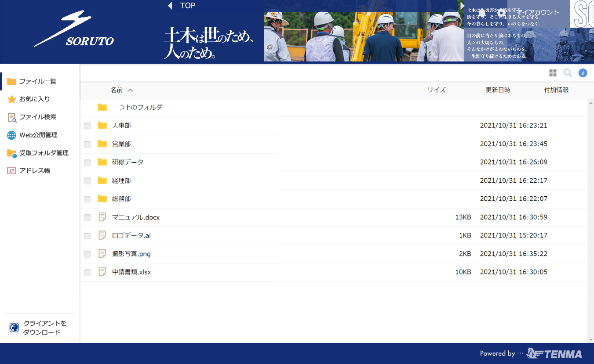The height and width of the screenshot is (364, 594).
Task: Click the クライアントをダウンロード globe icon
Action: pos(14,328)
